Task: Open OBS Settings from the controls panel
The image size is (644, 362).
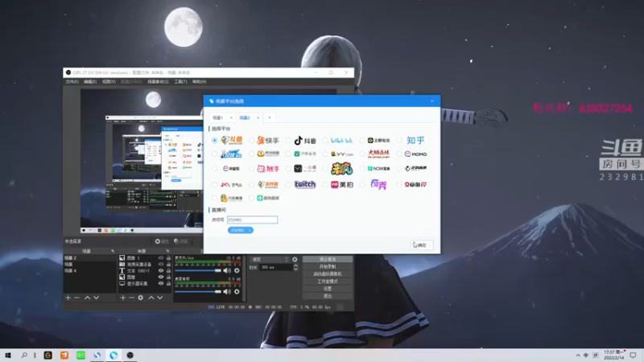Action: click(328, 289)
